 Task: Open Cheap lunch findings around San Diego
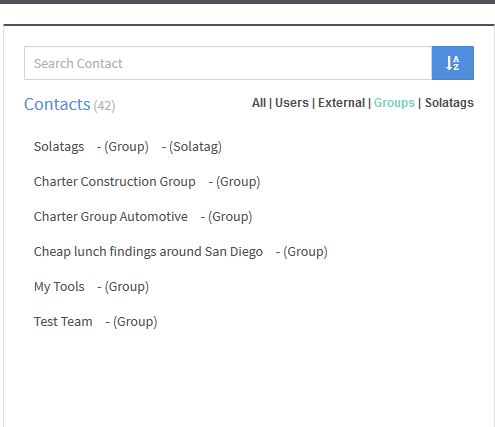pos(148,252)
